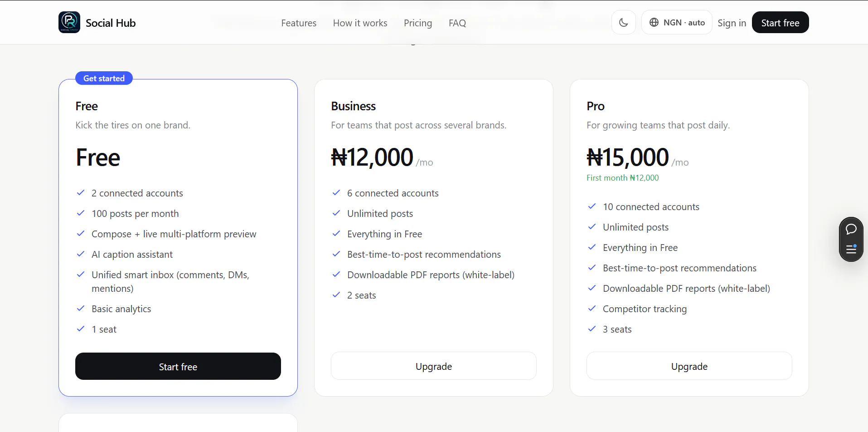Viewport: 868px width, 432px height.
Task: Click the Social Hub logo icon
Action: point(69,22)
